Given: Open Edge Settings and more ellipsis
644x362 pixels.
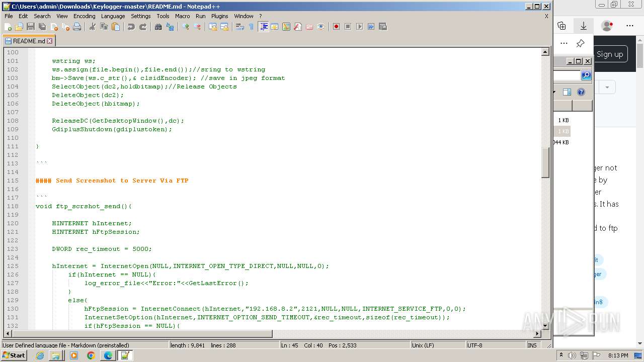Looking at the screenshot, I should coord(630,26).
